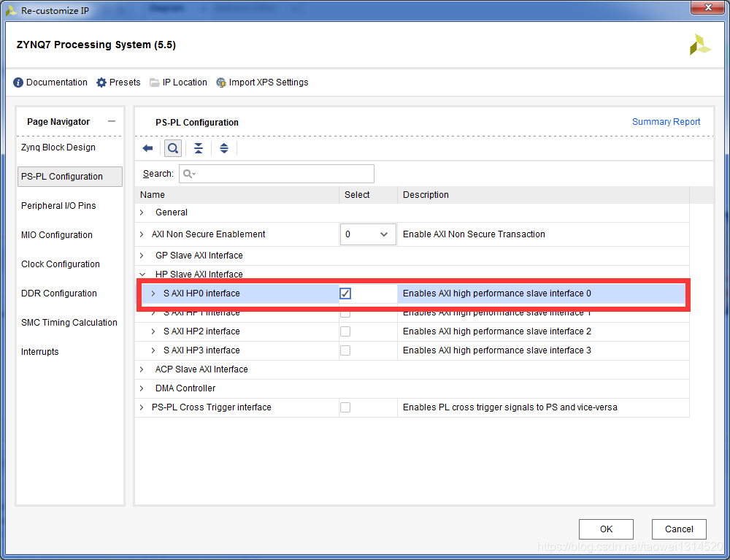Click Import XPS Settings option

pyautogui.click(x=262, y=83)
